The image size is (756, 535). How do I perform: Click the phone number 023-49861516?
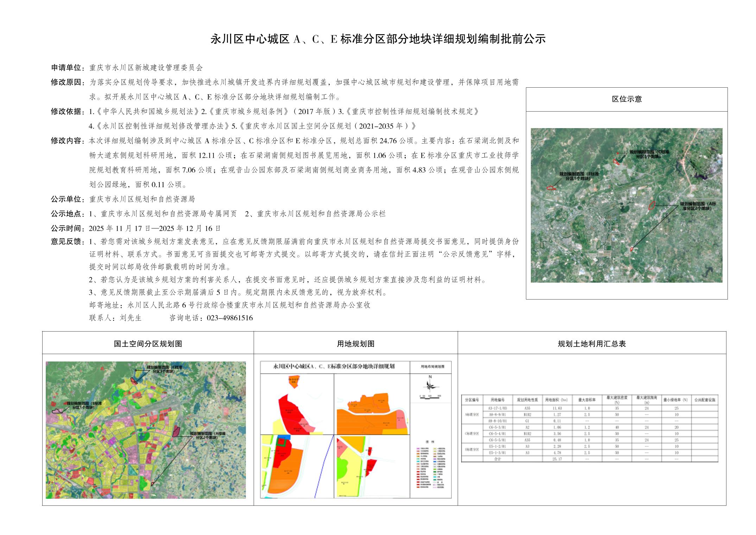tap(230, 318)
